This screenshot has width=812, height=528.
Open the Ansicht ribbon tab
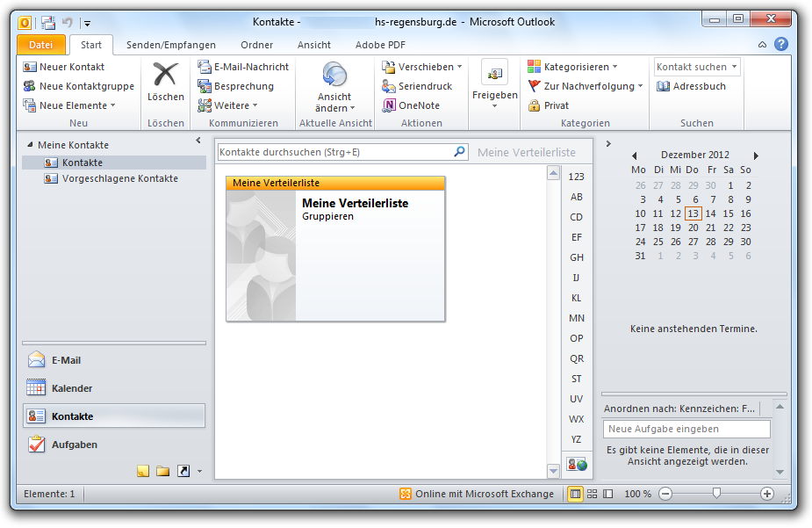click(x=313, y=45)
